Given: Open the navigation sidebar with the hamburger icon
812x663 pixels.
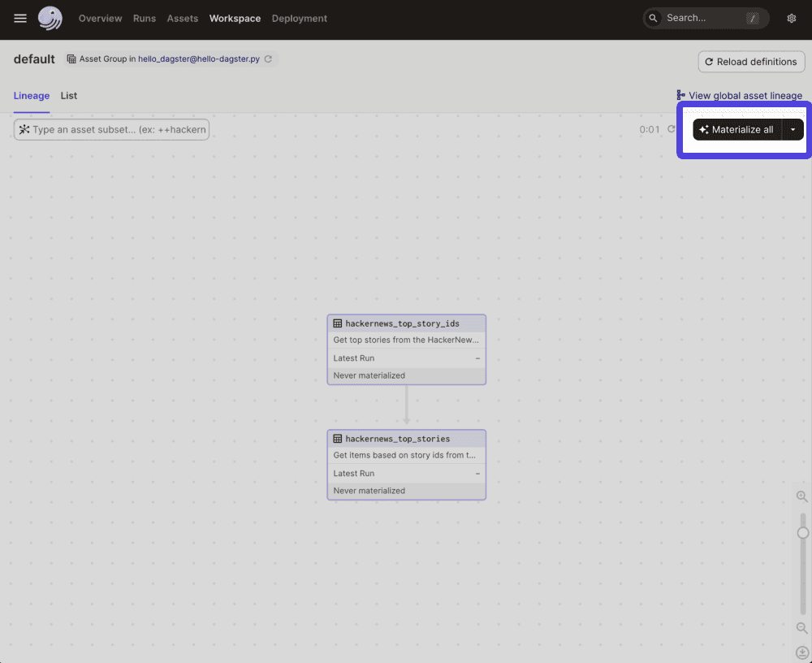Looking at the screenshot, I should pyautogui.click(x=19, y=18).
